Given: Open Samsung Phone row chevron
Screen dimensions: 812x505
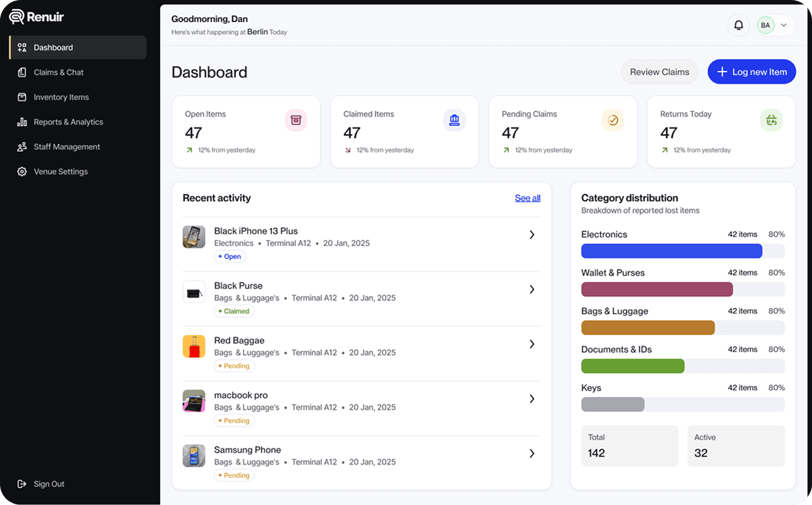Looking at the screenshot, I should point(532,454).
